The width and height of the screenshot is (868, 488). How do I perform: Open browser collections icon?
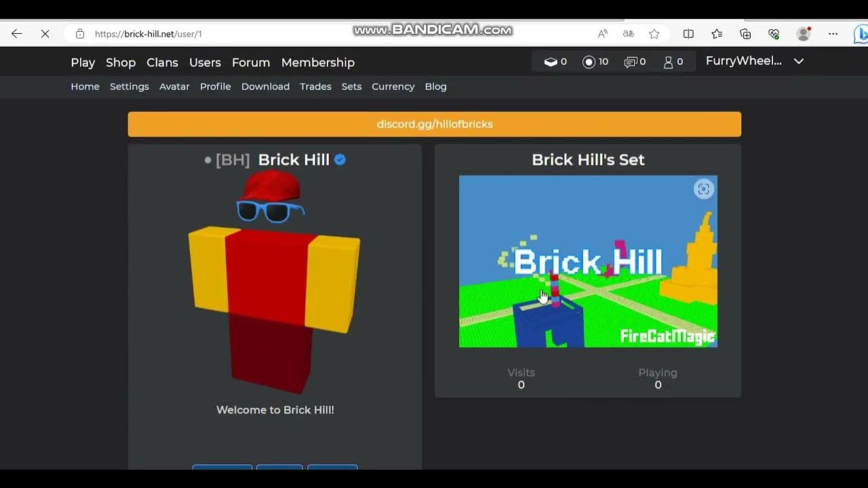point(746,34)
